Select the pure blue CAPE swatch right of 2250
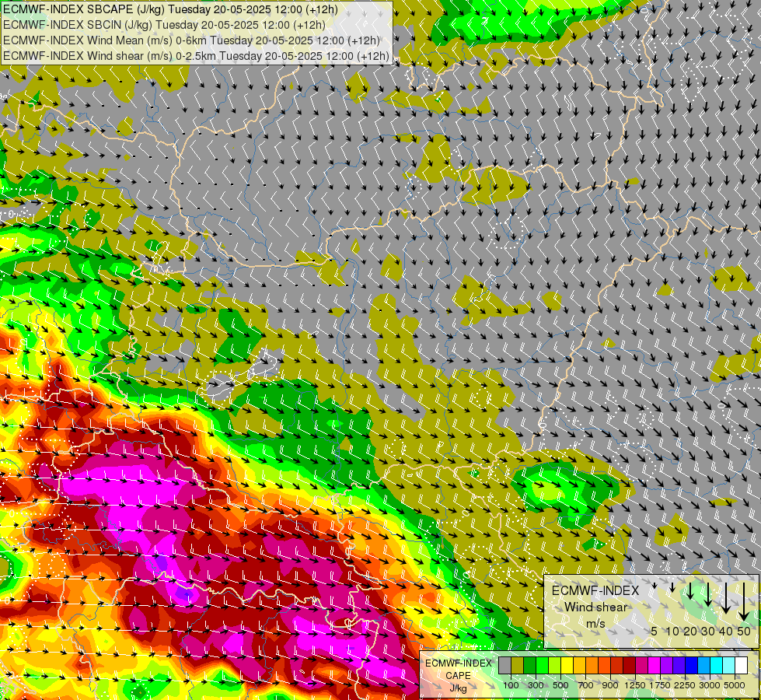 tap(691, 666)
